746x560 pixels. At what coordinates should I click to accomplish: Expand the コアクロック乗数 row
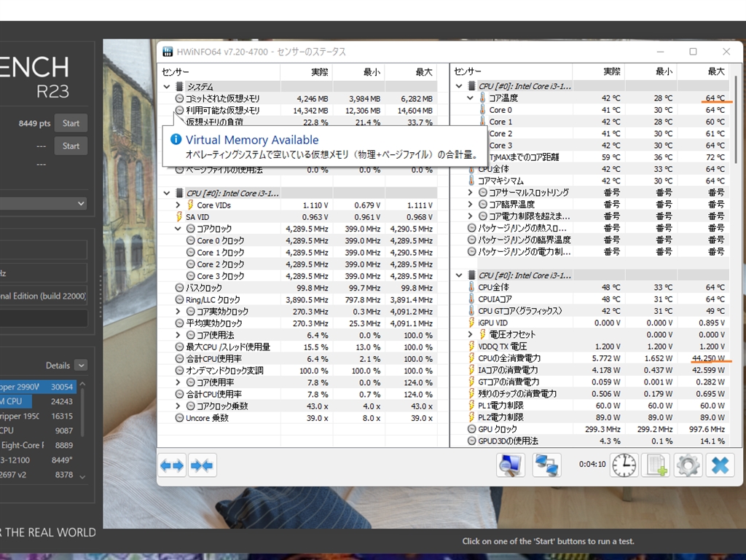(178, 406)
